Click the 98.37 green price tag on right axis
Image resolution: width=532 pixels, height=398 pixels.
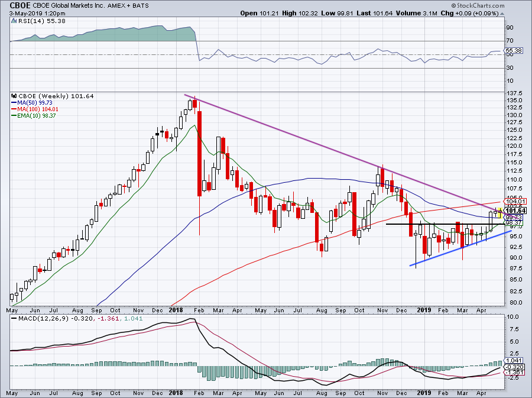click(513, 223)
